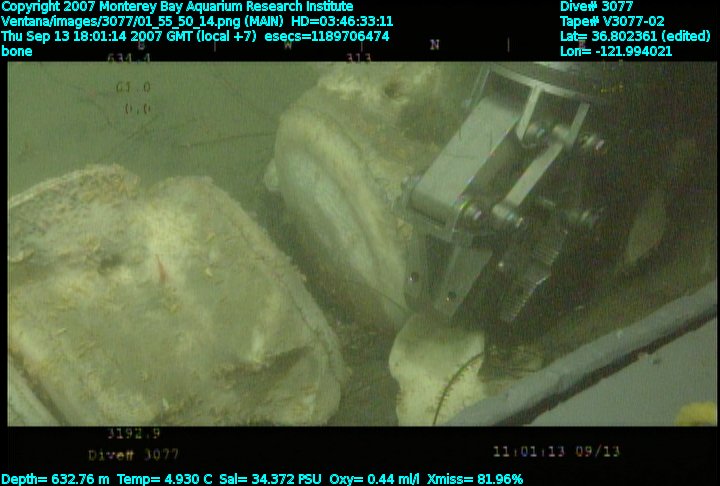Click the 3192.9 video overlay value
Image resolution: width=720 pixels, height=486 pixels.
133,434
